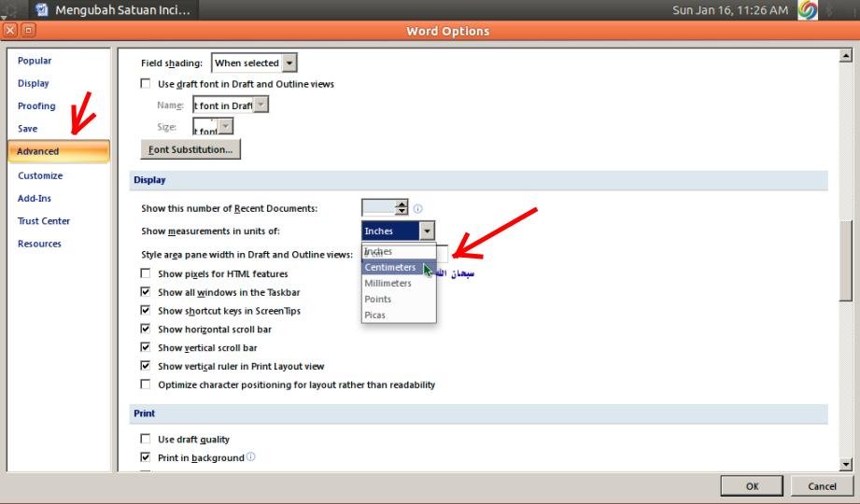This screenshot has height=504, width=860.
Task: Click the info icon beside Recent Documents spinner
Action: pyautogui.click(x=418, y=208)
